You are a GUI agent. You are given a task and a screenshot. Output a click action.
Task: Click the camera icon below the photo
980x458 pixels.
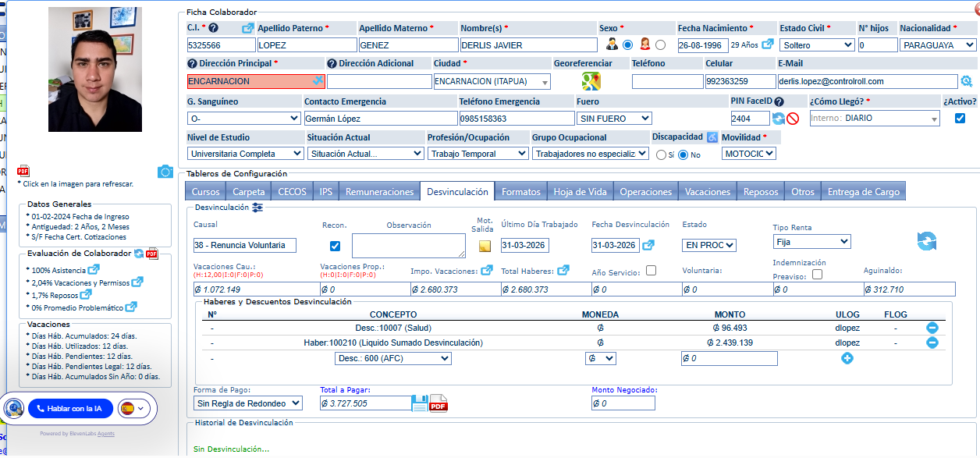(165, 172)
